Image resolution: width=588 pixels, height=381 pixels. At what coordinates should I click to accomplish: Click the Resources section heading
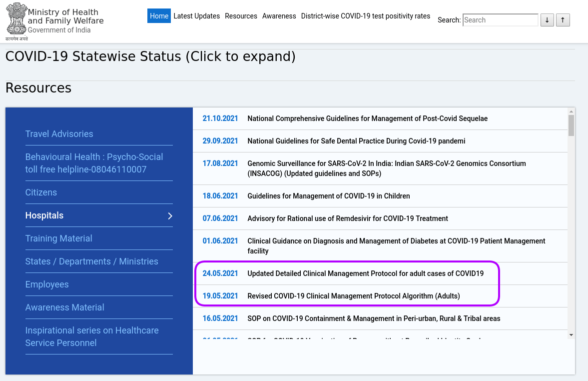pos(38,88)
